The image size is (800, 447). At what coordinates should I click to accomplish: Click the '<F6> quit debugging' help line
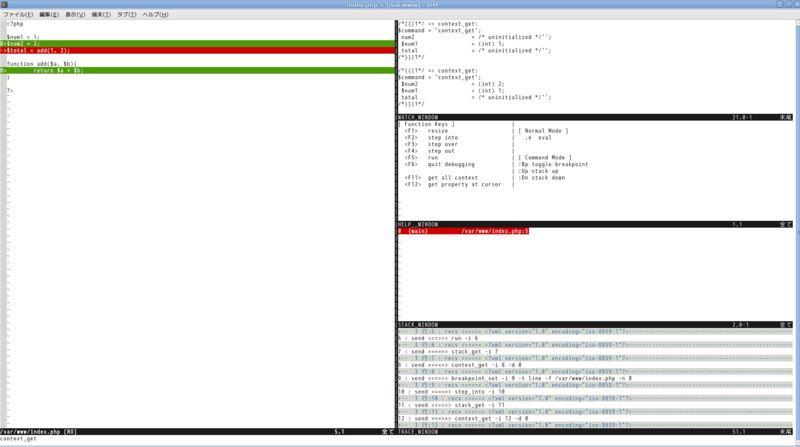coord(439,164)
